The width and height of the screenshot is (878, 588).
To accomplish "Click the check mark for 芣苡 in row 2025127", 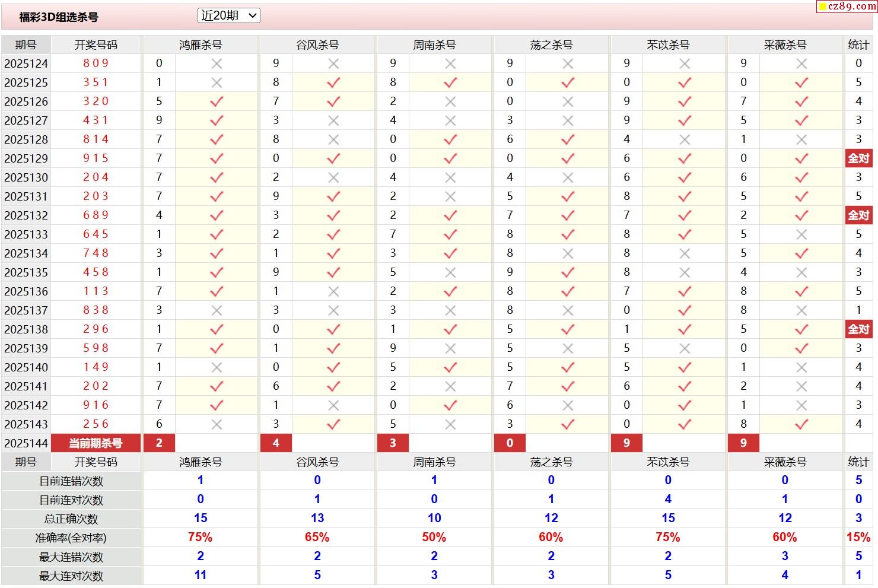I will [684, 120].
